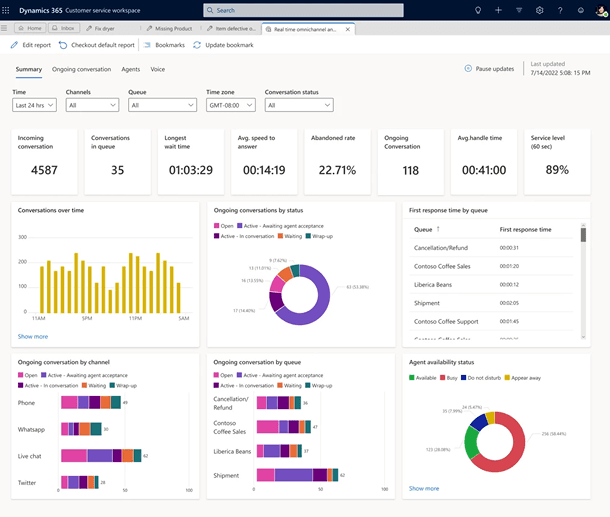Open the Inbox tab

point(64,28)
